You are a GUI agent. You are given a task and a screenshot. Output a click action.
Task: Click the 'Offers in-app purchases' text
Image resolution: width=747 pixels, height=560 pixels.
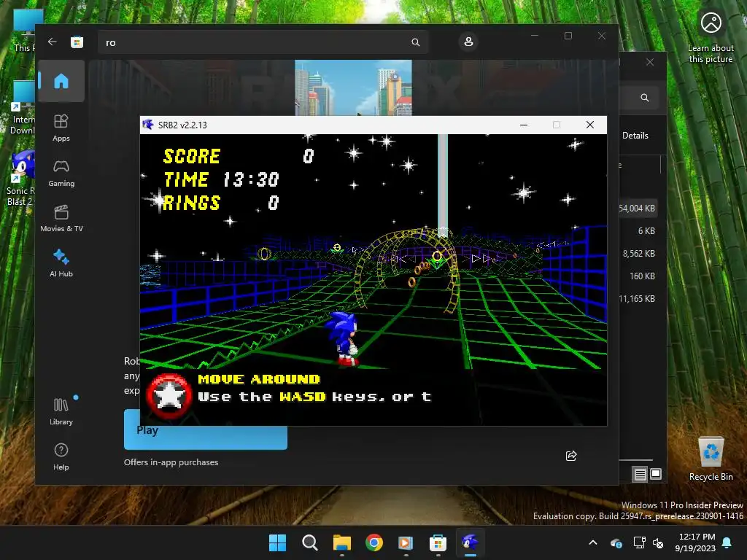[171, 462]
